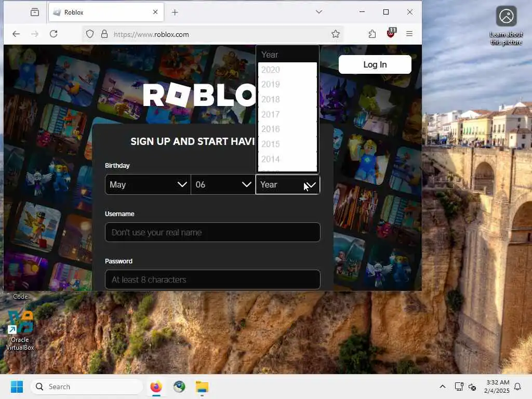The width and height of the screenshot is (532, 399).
Task: Click the taskbar Search box
Action: pos(87,387)
